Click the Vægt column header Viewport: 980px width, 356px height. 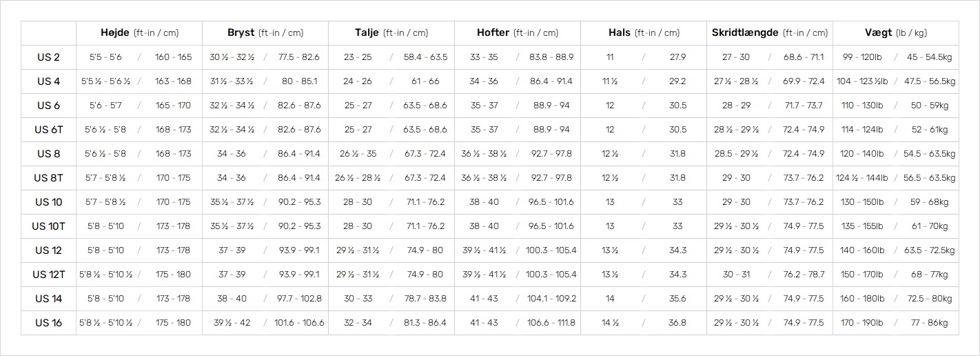896,33
